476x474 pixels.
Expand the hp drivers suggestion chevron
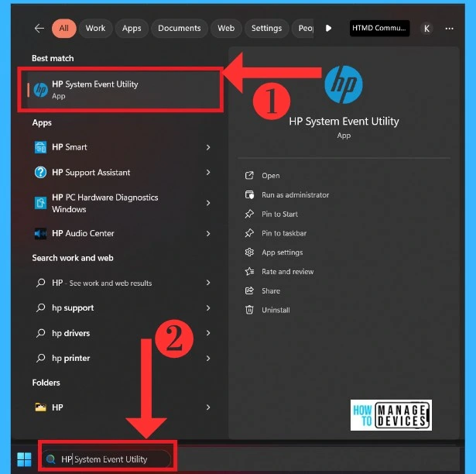tap(208, 333)
